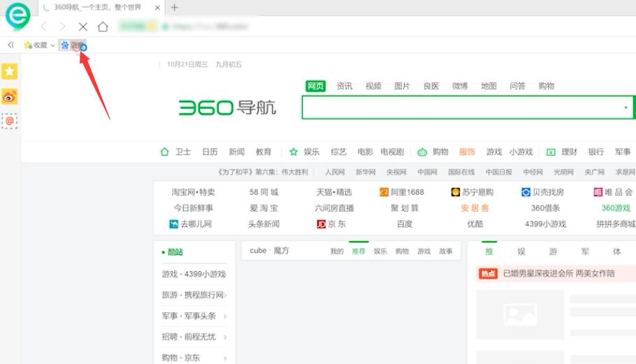Open the mail @ sidebar icon

9,121
